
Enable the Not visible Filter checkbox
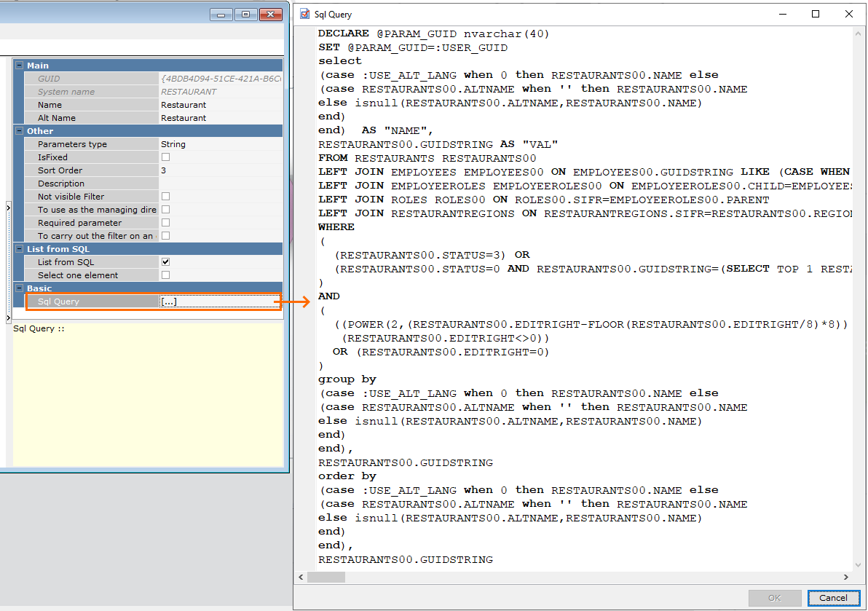tap(165, 197)
